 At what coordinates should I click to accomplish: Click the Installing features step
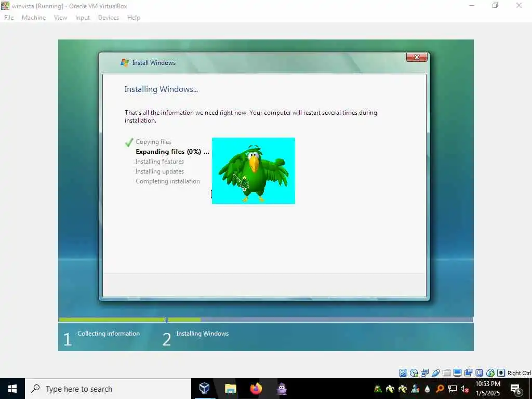click(x=159, y=162)
